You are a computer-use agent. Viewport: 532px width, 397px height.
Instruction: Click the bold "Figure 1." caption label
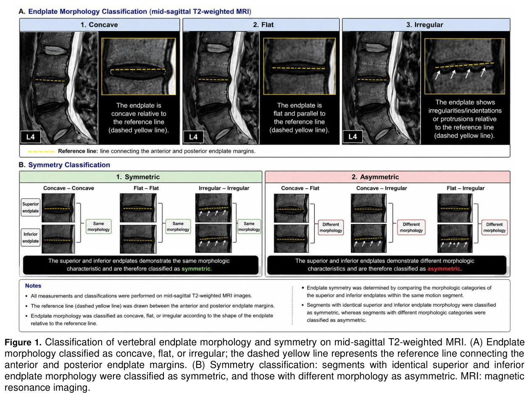click(x=23, y=342)
